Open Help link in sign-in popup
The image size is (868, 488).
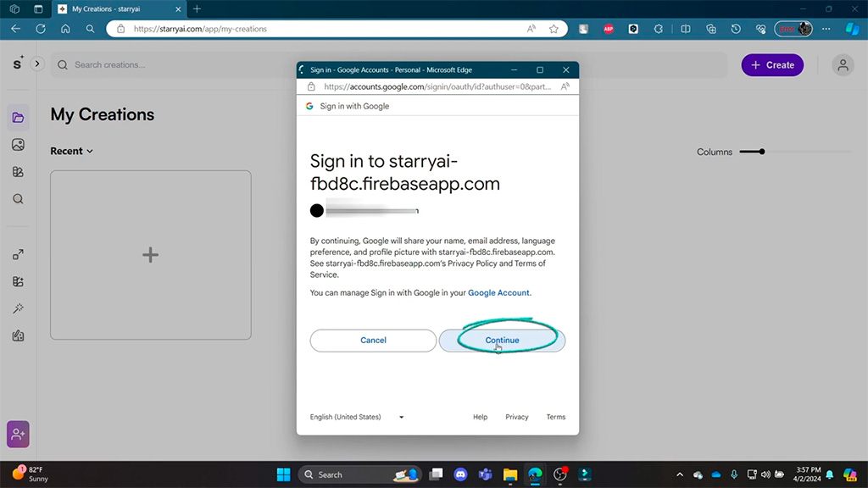pos(480,417)
